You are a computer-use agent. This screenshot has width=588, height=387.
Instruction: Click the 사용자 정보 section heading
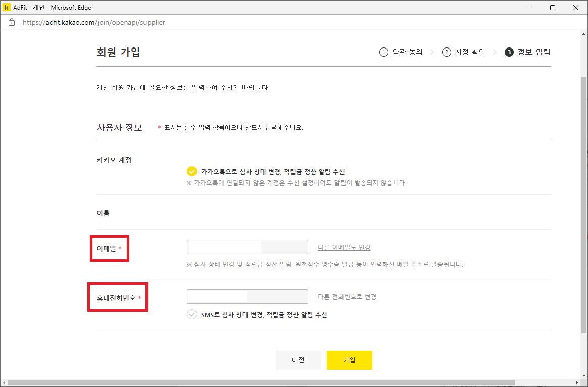click(119, 127)
